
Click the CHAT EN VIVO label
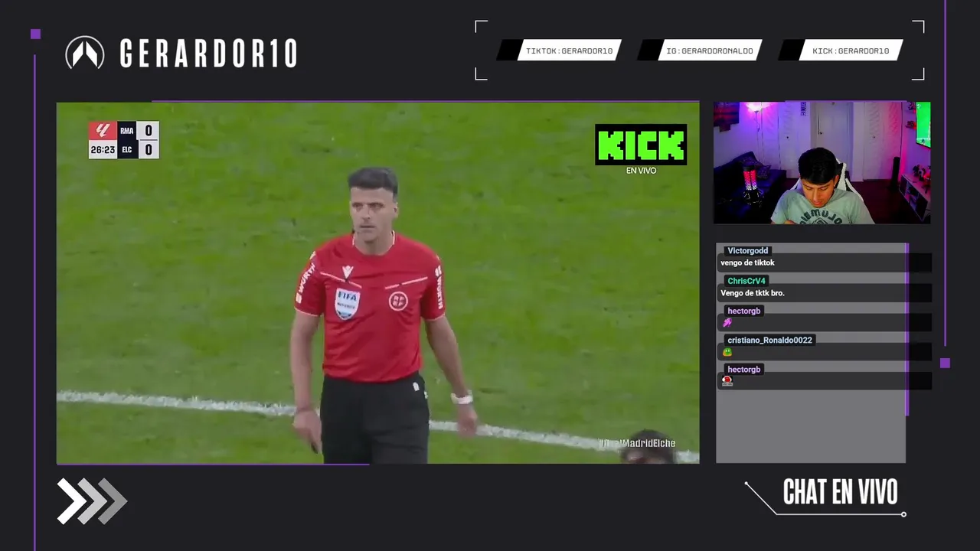[x=840, y=493]
